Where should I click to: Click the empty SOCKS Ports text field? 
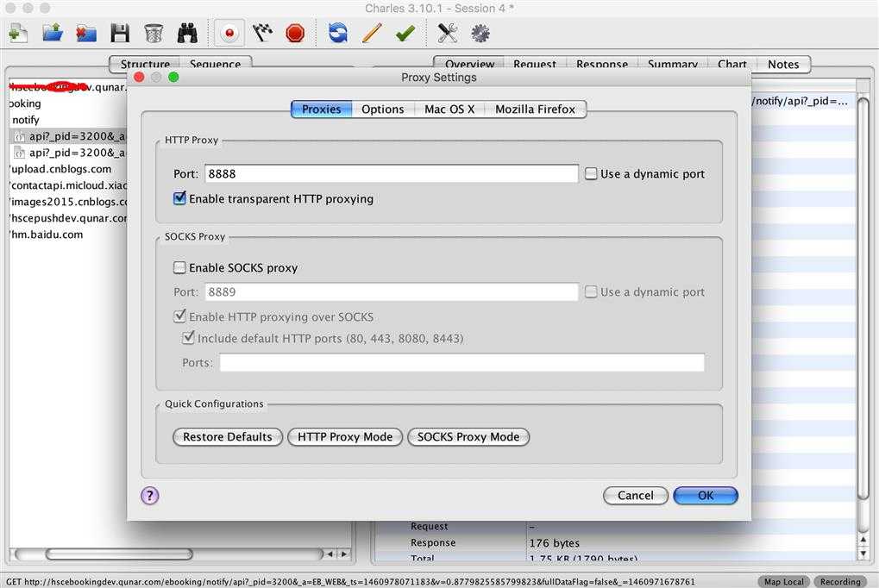[461, 363]
